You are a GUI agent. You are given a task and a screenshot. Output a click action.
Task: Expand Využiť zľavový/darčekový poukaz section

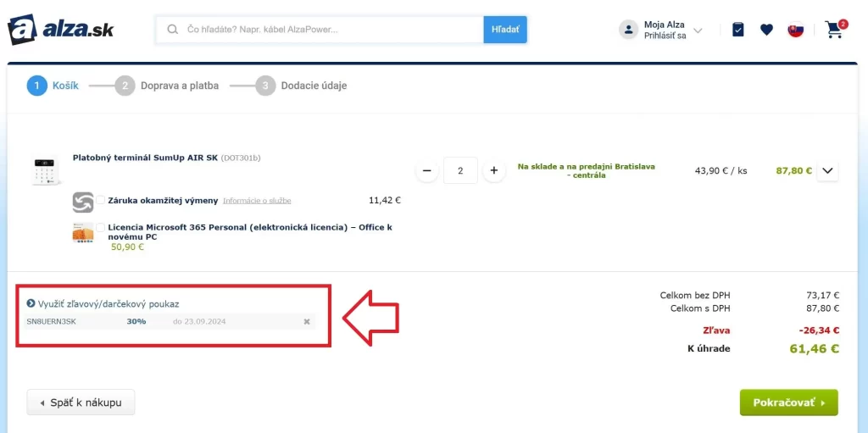pos(103,304)
